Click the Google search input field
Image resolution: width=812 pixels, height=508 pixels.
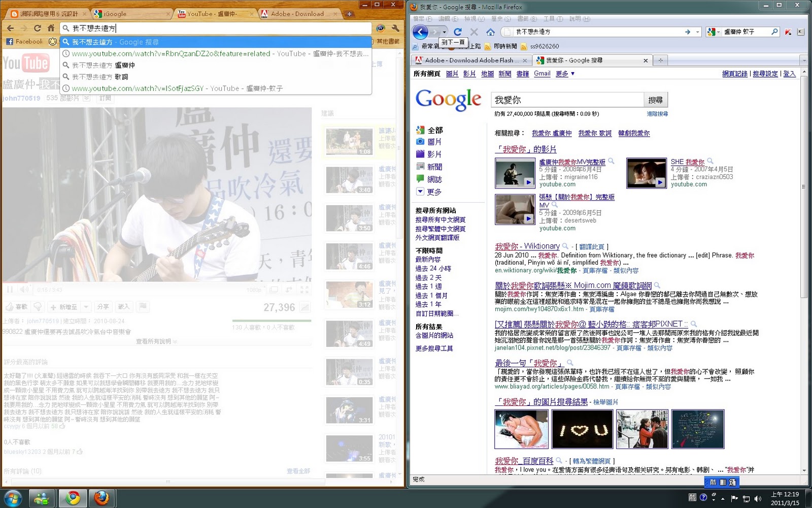(567, 100)
